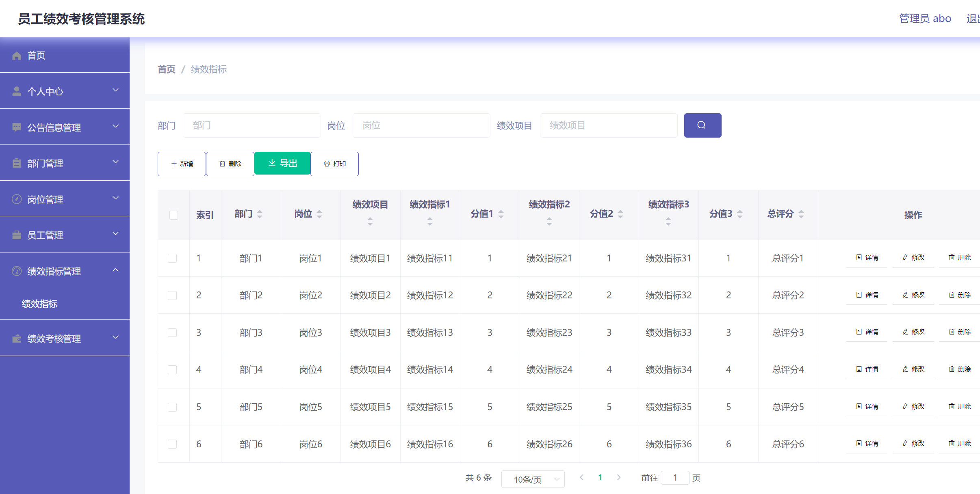Screen dimensions: 980x494
Task: Click the 岗位管理 clock icon
Action: point(17,198)
